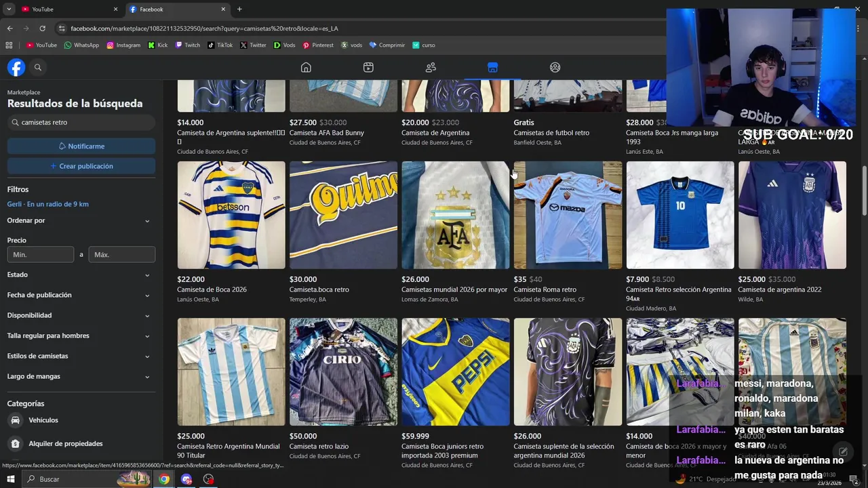
Task: Reload the page with refresh icon
Action: click(x=42, y=28)
